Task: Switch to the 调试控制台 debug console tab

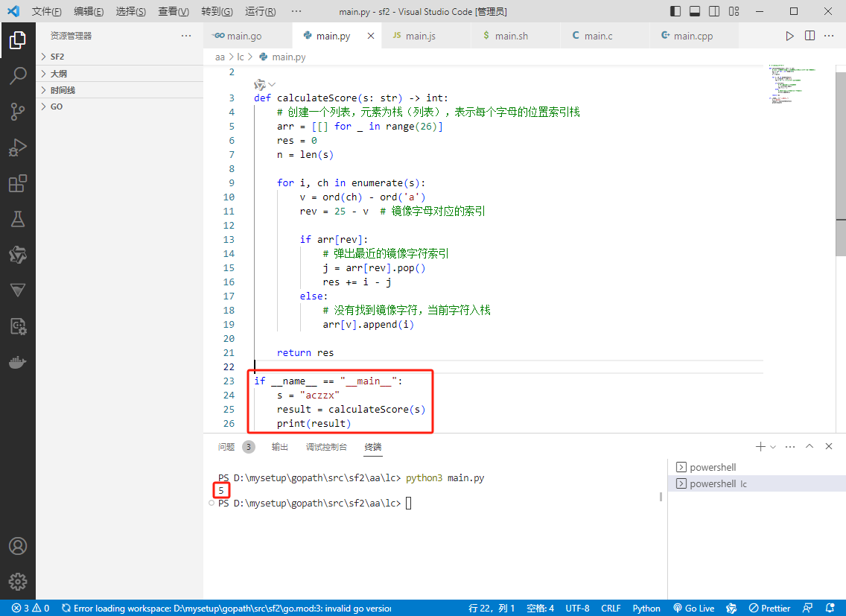Action: (x=326, y=447)
